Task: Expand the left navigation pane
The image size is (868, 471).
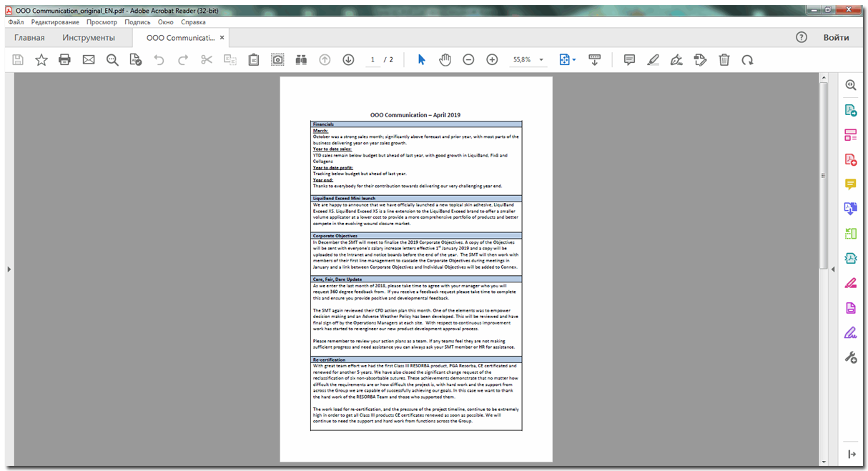Action: [9, 269]
